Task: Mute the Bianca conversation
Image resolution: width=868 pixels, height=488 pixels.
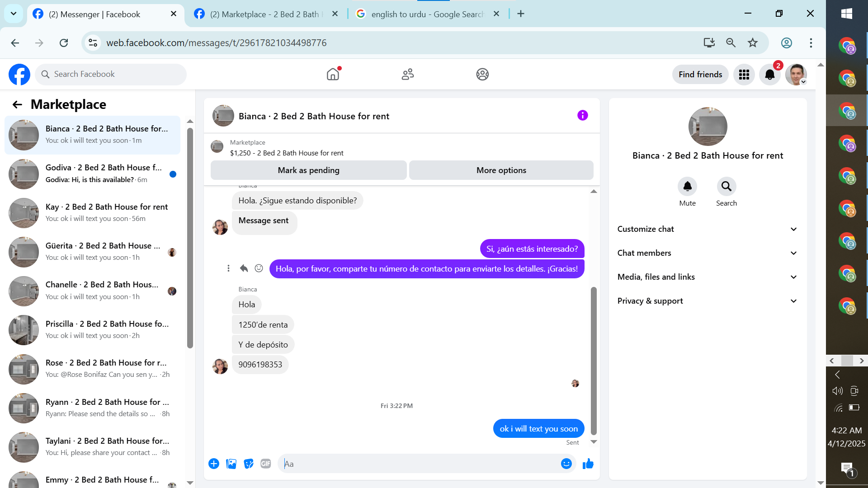Action: 687,187
